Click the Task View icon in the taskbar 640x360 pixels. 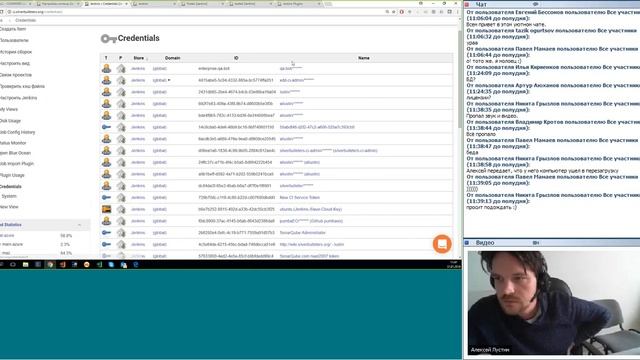click(13, 264)
